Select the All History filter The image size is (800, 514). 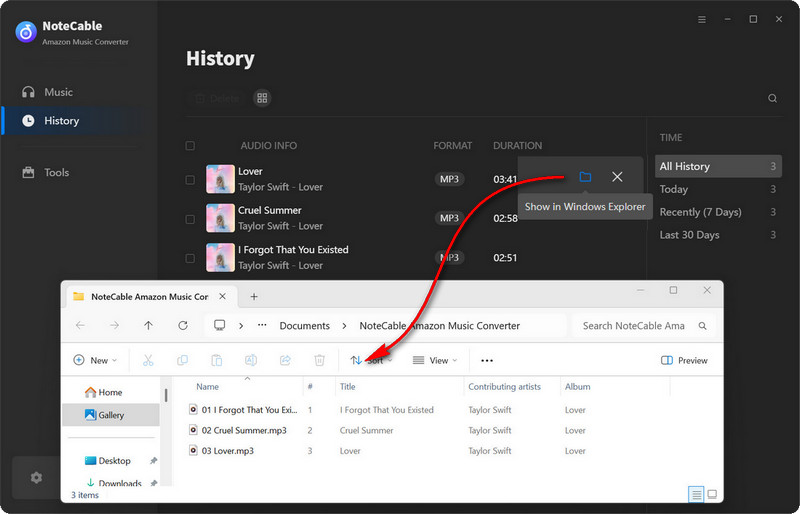(x=718, y=166)
